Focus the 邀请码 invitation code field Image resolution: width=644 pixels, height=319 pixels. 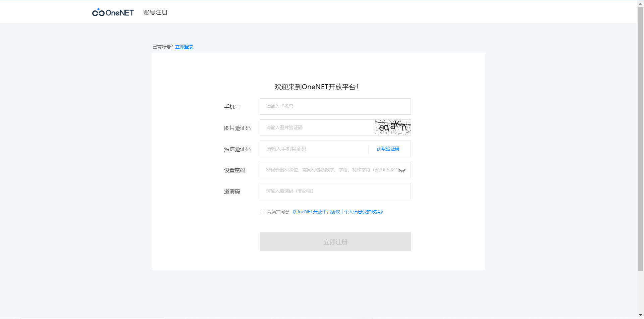335,191
